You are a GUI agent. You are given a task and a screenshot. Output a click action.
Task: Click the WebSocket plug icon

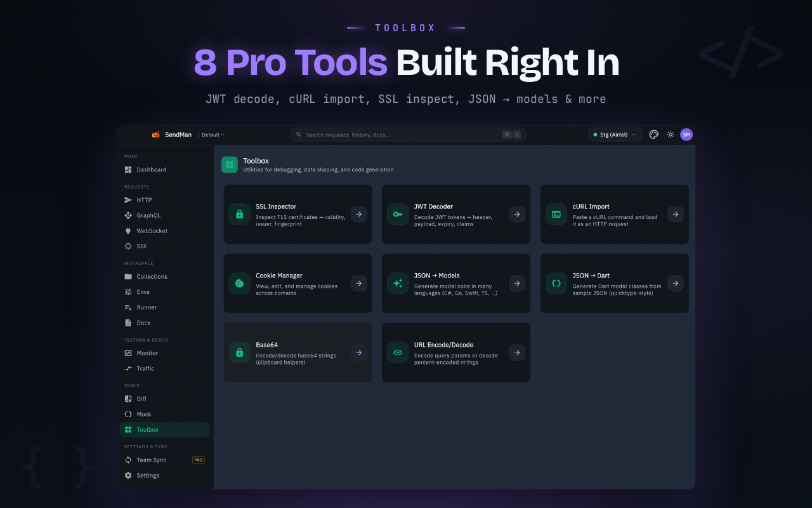[x=128, y=231]
